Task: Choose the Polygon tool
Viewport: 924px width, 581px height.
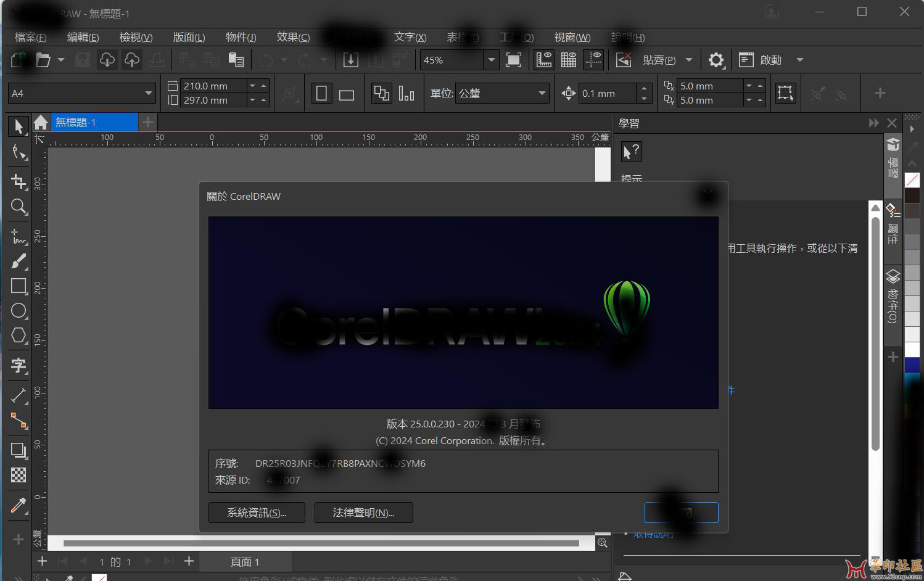Action: click(x=19, y=335)
